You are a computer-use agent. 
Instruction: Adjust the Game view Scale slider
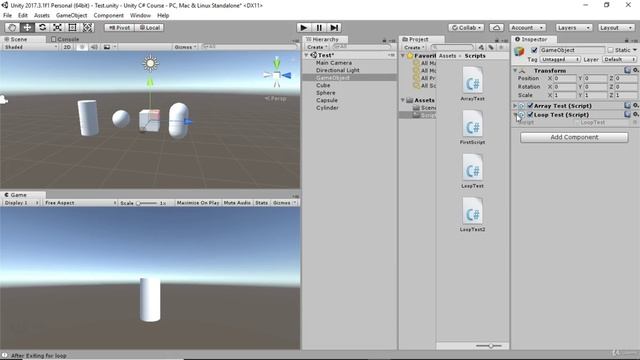(147, 203)
